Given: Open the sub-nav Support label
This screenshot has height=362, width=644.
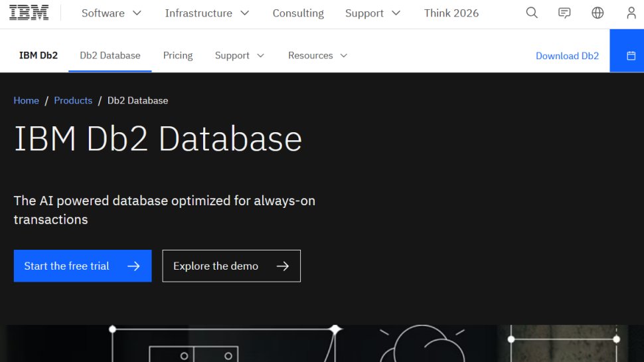Looking at the screenshot, I should coord(232,56).
